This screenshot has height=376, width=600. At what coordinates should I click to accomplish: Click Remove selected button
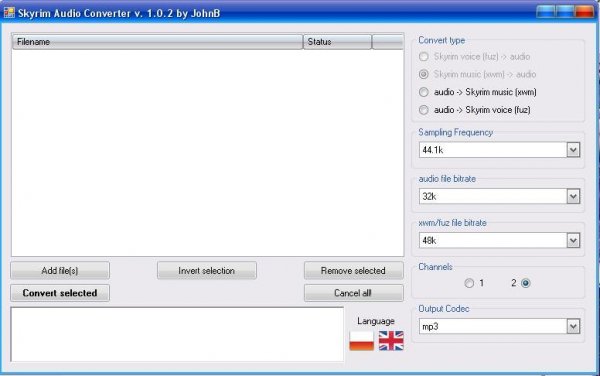[x=354, y=270]
